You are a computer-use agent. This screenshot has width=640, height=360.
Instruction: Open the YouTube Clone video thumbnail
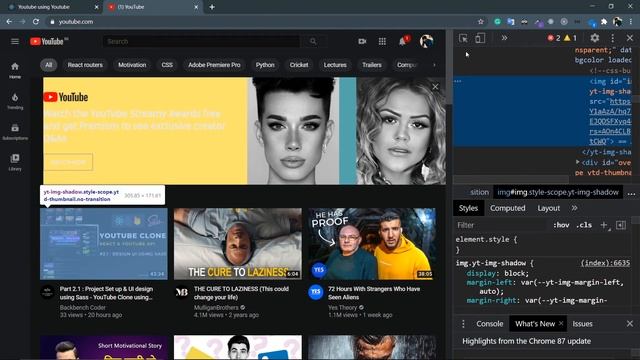(104, 244)
